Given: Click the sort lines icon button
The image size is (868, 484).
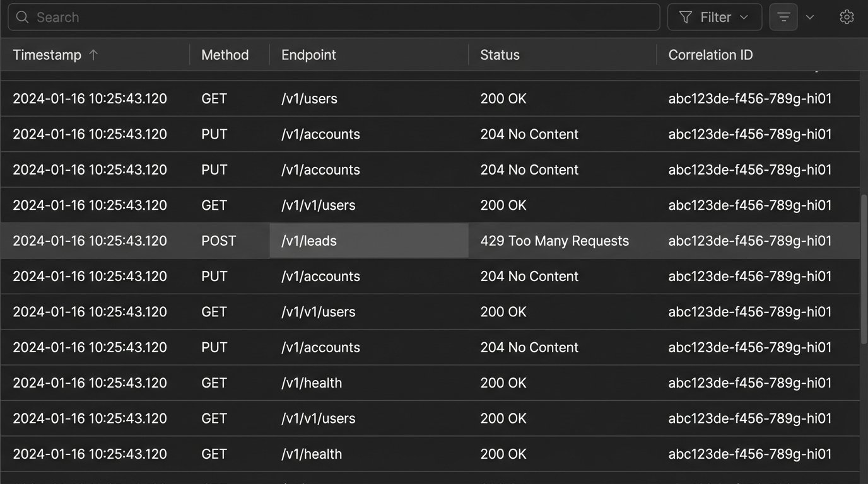Looking at the screenshot, I should (783, 18).
